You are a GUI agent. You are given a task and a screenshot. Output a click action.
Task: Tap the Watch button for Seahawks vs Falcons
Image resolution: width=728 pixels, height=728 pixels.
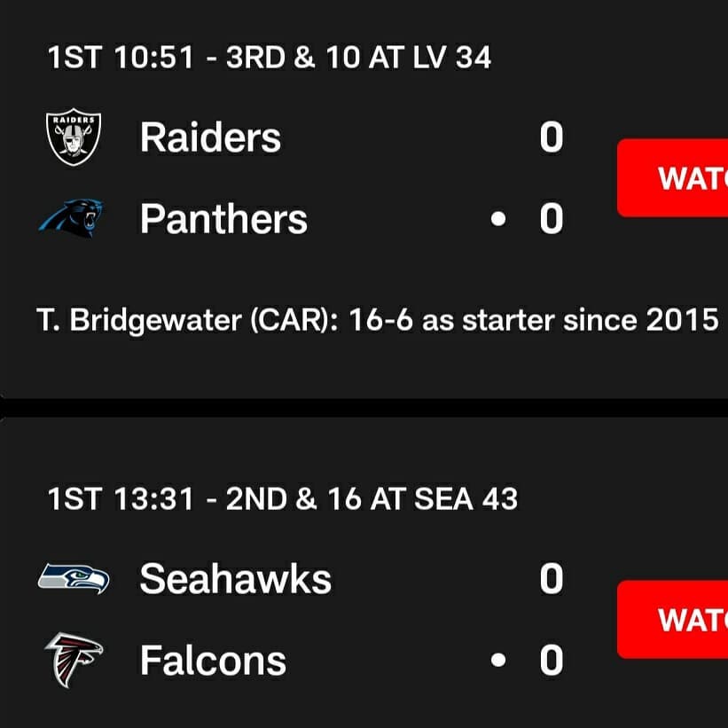(672, 619)
